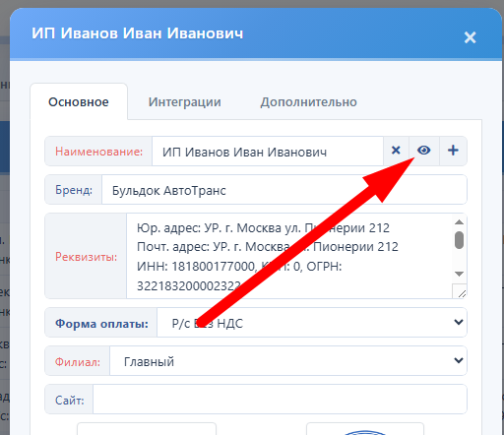Click the Реквизиты scrollbar down arrow
The width and height of the screenshot is (504, 435).
click(459, 274)
